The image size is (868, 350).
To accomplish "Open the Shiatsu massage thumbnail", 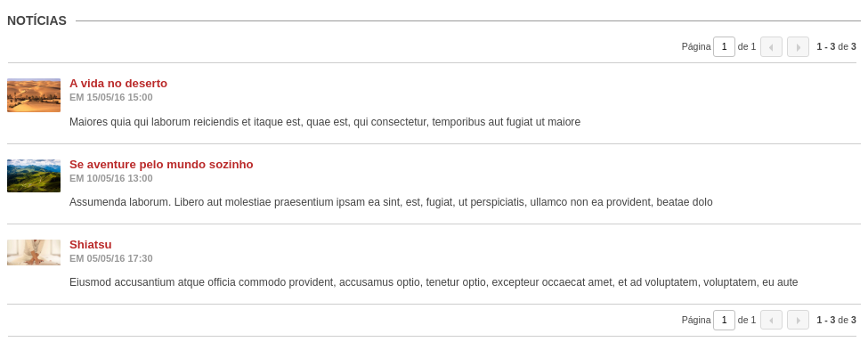I will [34, 253].
